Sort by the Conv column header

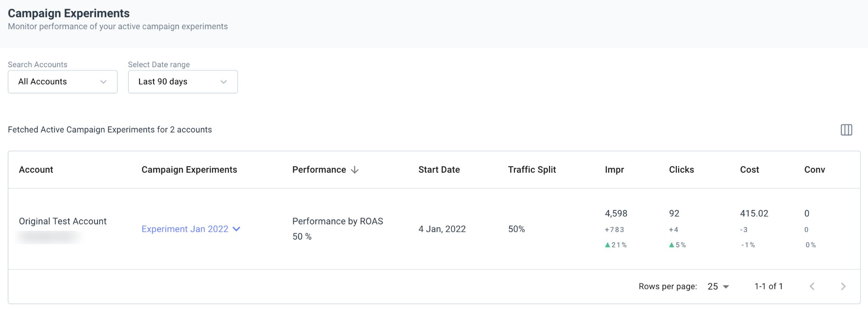[x=815, y=170]
